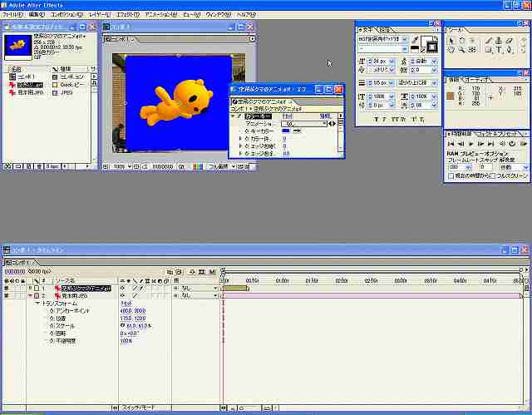Open the File menu
The width and height of the screenshot is (532, 415).
(12, 15)
